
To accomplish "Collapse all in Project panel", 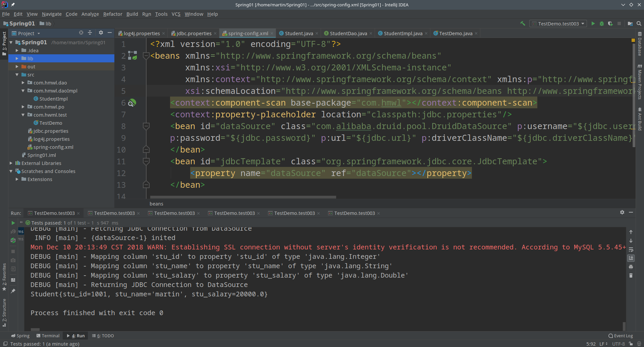I will [x=90, y=33].
